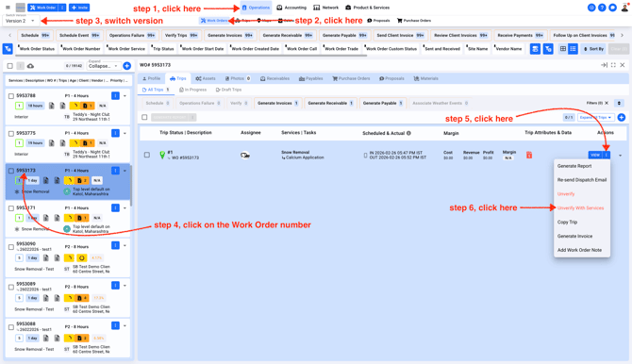The image size is (632, 364).
Task: Click the blue circular icon left of the help icon
Action: coord(591,8)
